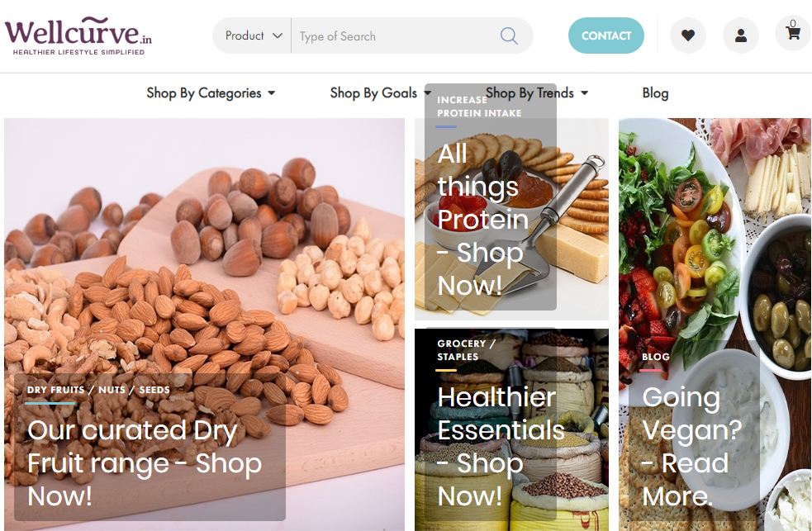This screenshot has width=812, height=531.
Task: Open Our curated Dry Fruit range link
Action: [145, 463]
